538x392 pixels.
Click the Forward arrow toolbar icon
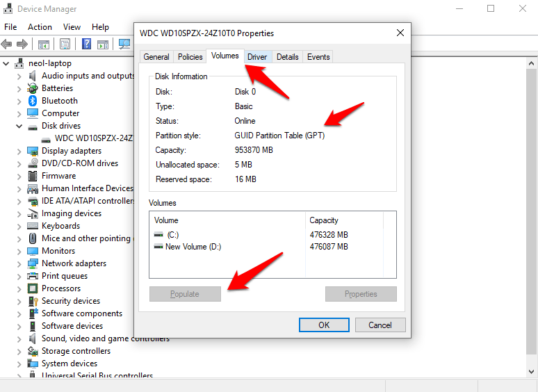(22, 44)
